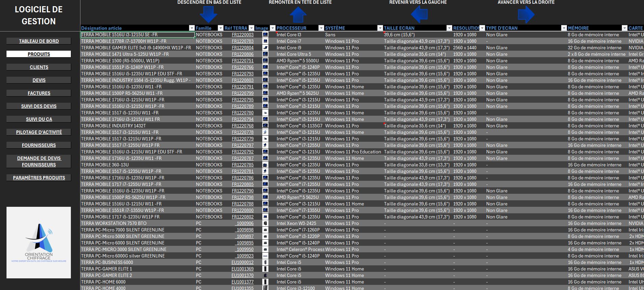Open product image for TERRA MOBILE 1516U i3-1215U SE -FR
Image resolution: width=644 pixels, height=290 pixels.
265,35
